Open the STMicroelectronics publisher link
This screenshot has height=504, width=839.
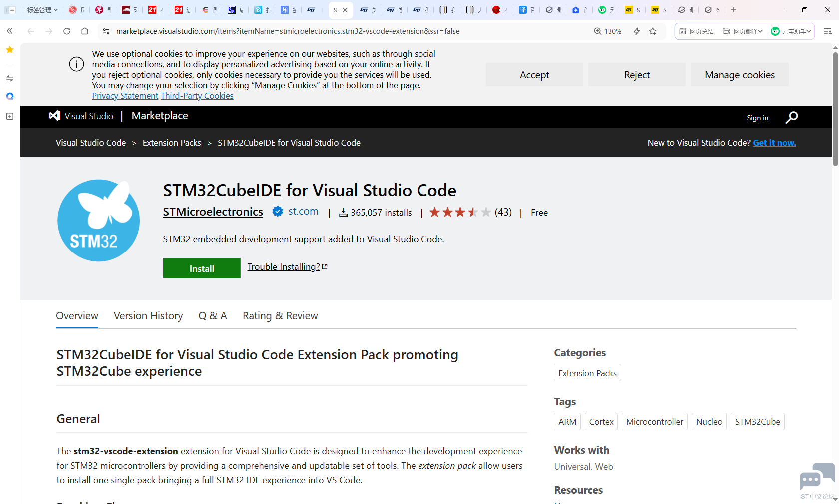point(213,212)
